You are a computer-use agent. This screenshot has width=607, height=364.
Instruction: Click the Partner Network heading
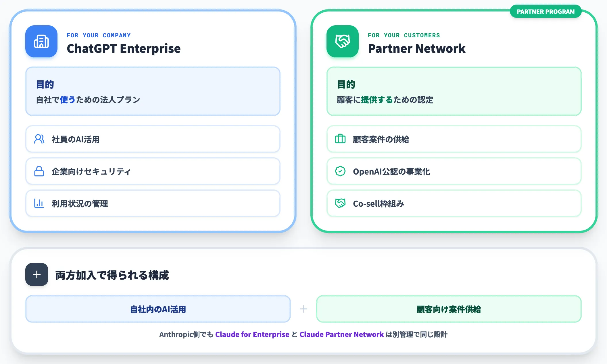[x=417, y=49]
